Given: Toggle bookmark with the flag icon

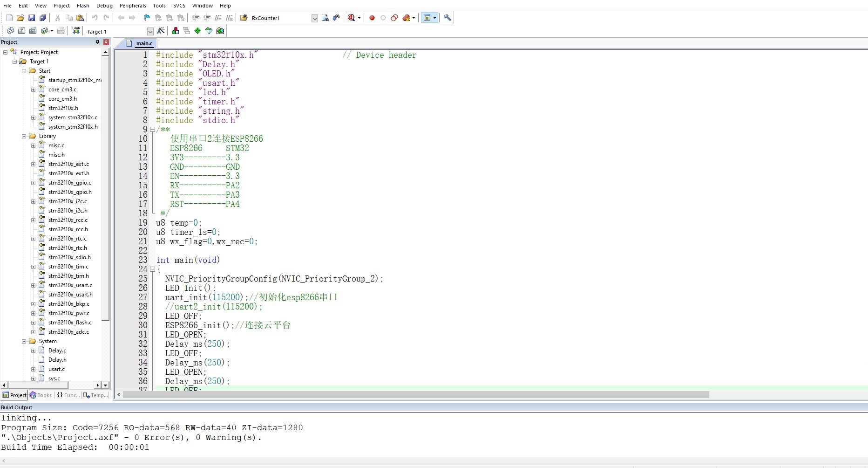Looking at the screenshot, I should (x=147, y=18).
